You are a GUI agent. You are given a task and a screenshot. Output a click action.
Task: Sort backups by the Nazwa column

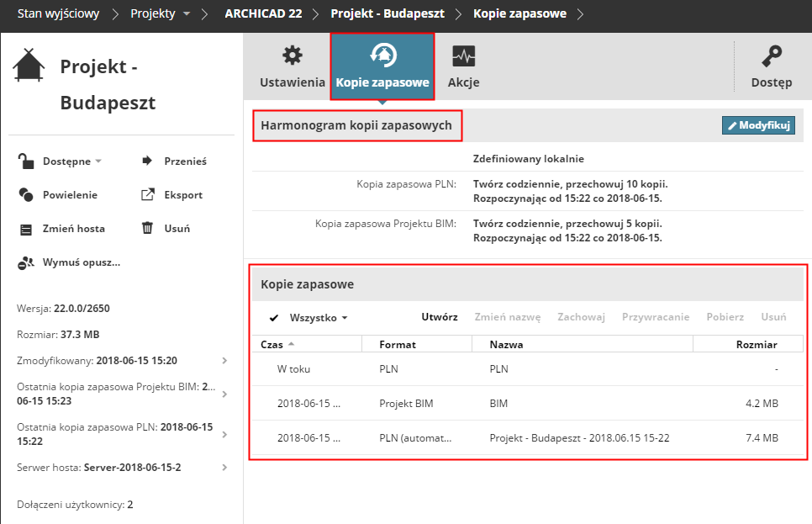tap(583, 344)
